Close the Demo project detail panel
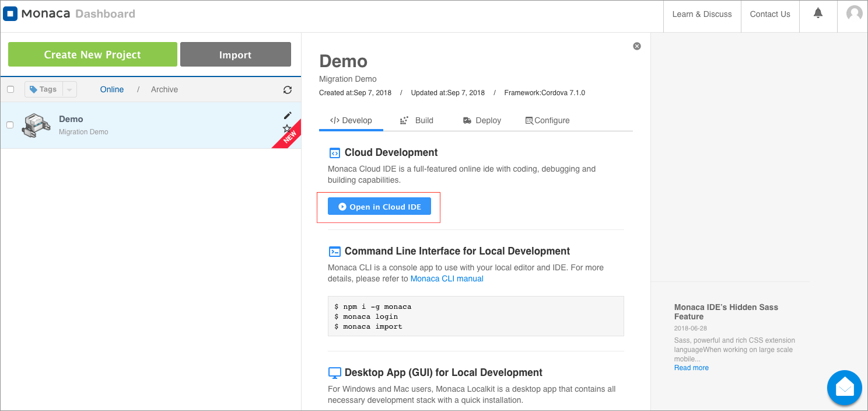 click(637, 46)
